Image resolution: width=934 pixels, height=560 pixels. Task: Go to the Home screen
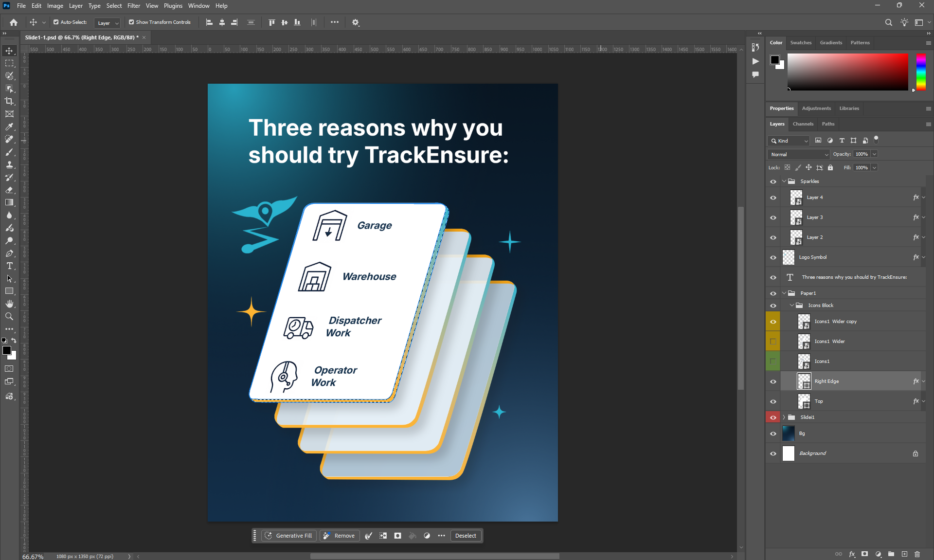[x=14, y=22]
